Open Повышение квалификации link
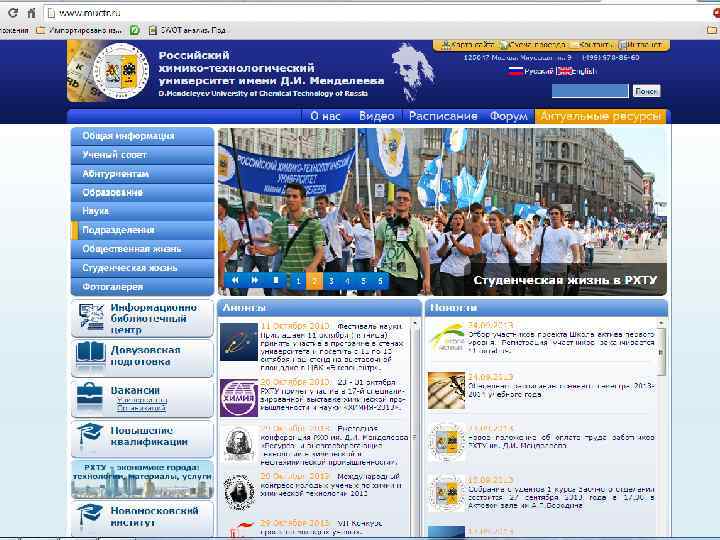Image resolution: width=720 pixels, height=540 pixels. point(149,436)
